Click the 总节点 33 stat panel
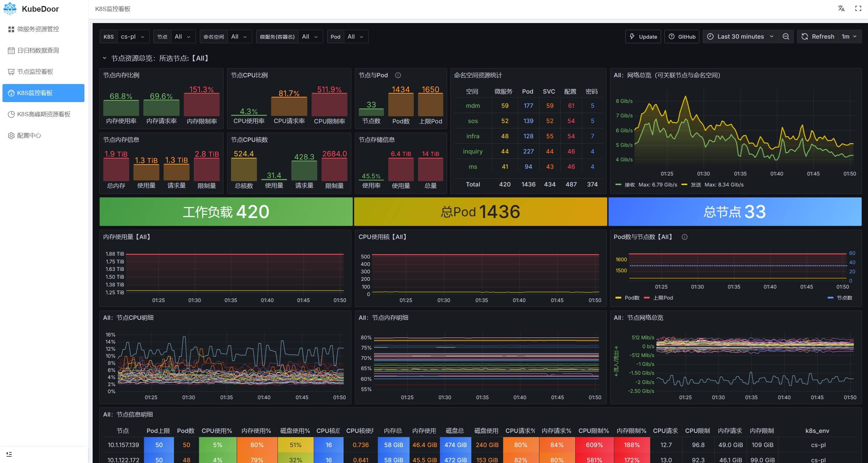Screen dimensions: 868x463 pyautogui.click(x=735, y=212)
